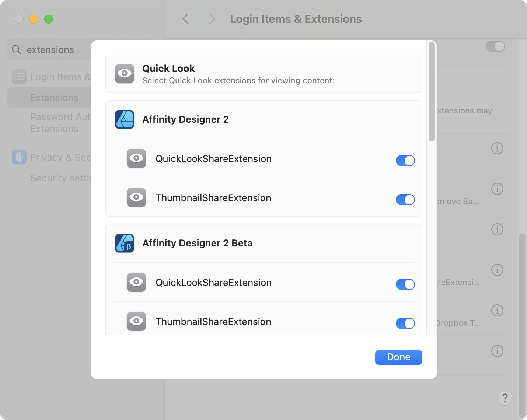
Task: Click the Quick Look title text
Action: coord(169,69)
